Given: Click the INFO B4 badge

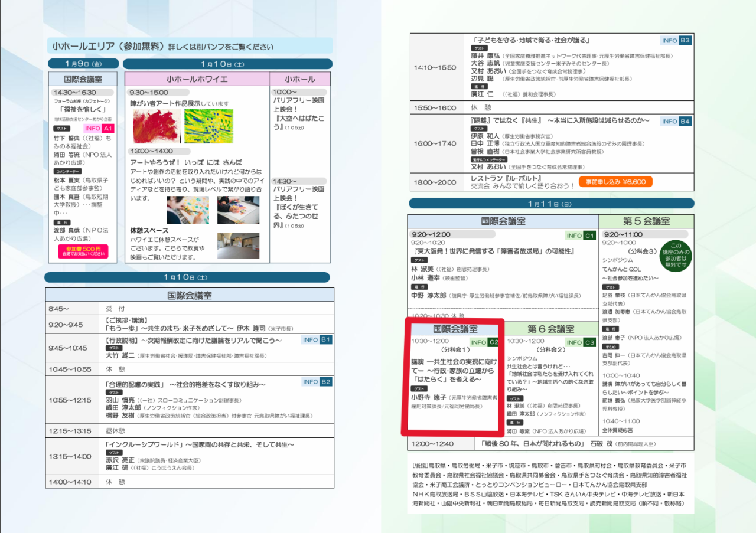Looking at the screenshot, I should click(x=676, y=121).
